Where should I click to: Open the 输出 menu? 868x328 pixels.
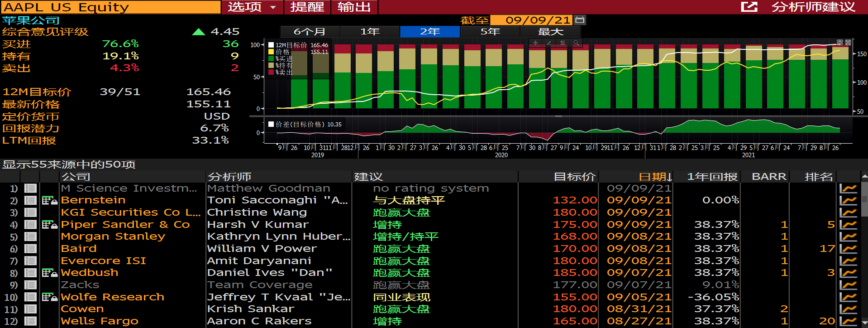(x=354, y=7)
